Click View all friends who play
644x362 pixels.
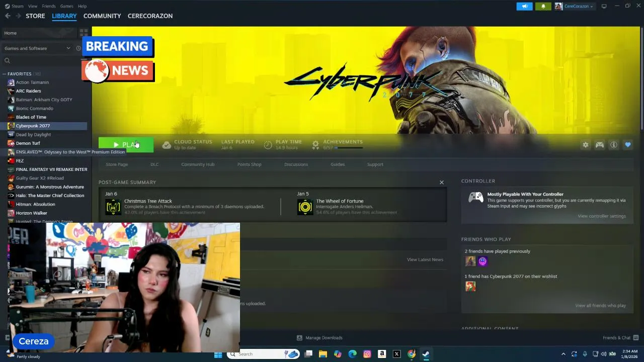(600, 306)
